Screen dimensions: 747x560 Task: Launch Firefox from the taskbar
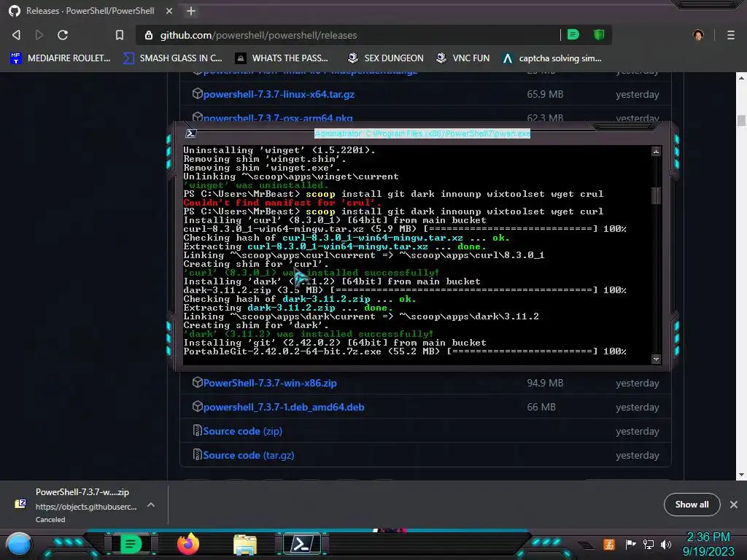(188, 544)
